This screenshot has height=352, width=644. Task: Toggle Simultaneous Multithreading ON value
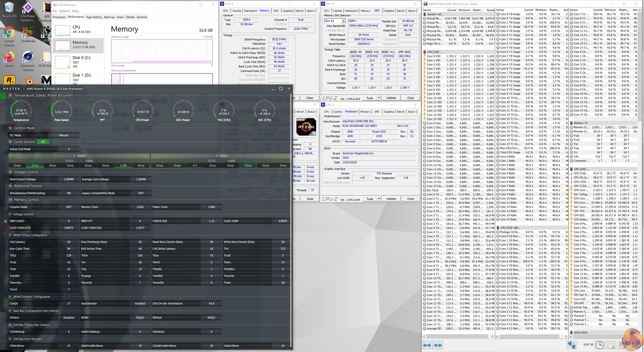click(68, 193)
